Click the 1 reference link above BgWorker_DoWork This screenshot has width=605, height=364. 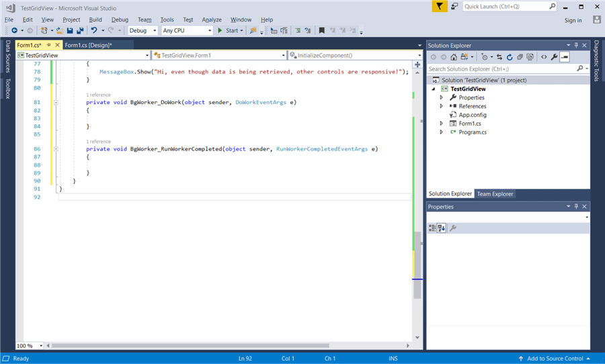point(98,95)
